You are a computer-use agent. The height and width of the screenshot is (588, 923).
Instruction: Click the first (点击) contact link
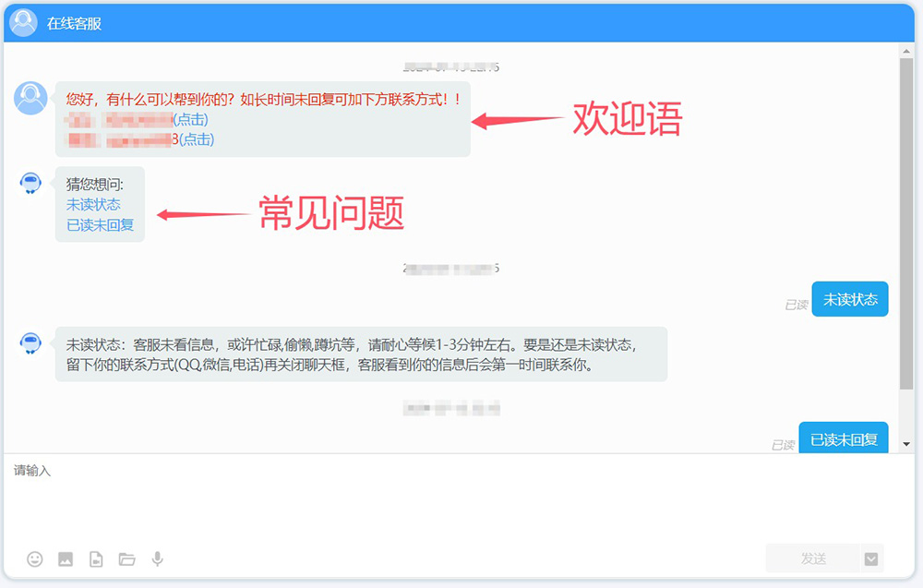click(x=191, y=119)
